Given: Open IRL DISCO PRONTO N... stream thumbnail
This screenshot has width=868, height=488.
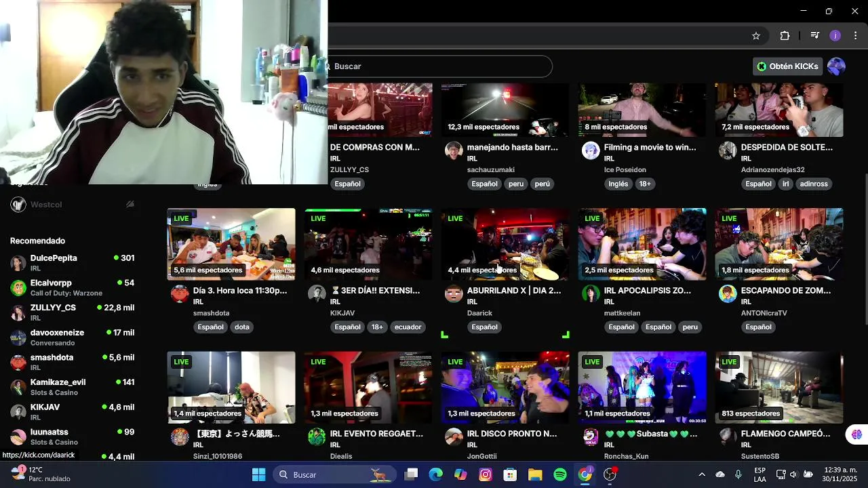Looking at the screenshot, I should [505, 387].
